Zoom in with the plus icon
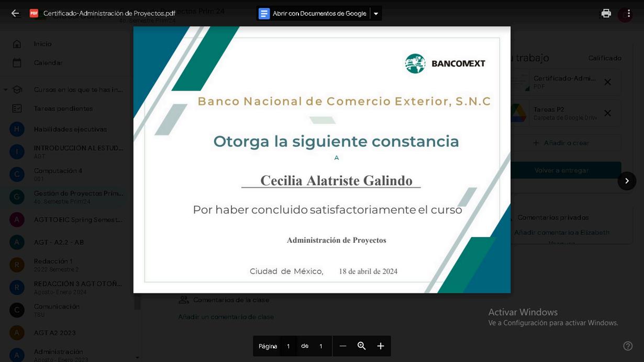Viewport: 644px width, 362px height. (x=381, y=346)
